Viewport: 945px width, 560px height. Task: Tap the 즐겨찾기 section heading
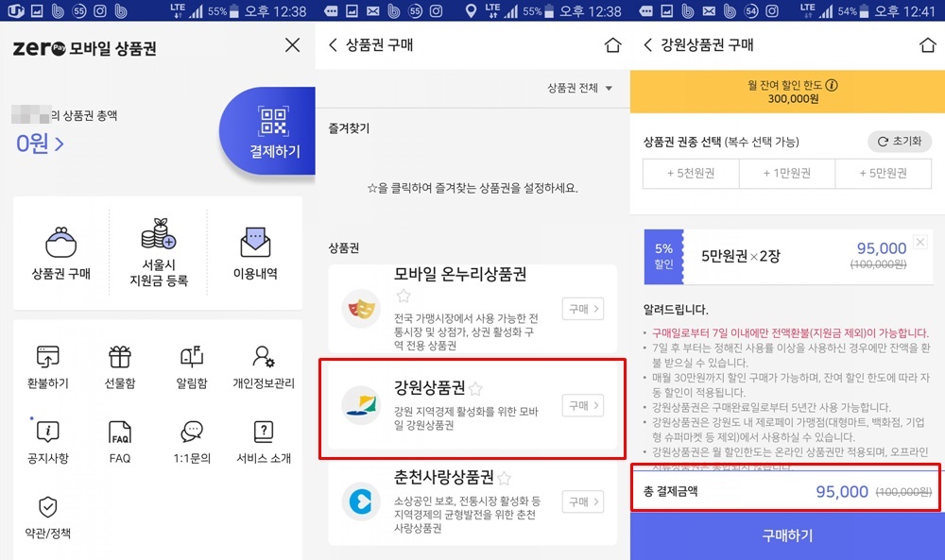point(349,128)
